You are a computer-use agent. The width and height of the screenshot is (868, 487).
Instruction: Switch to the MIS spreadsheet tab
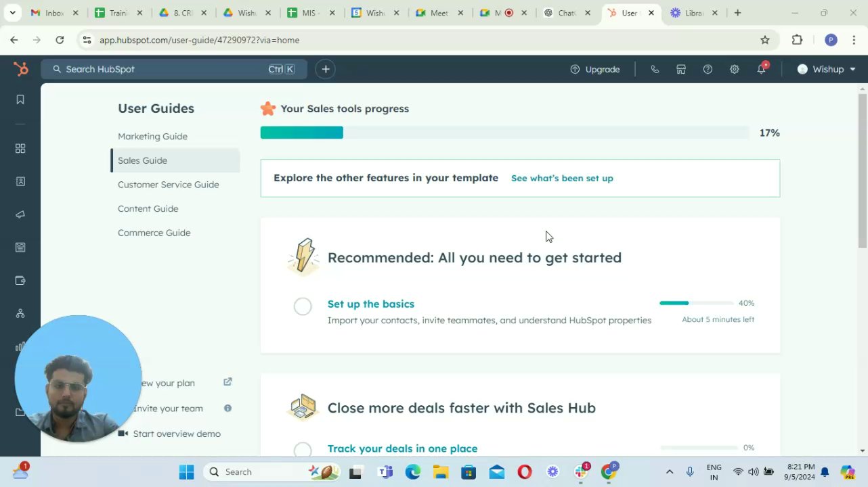tap(310, 13)
